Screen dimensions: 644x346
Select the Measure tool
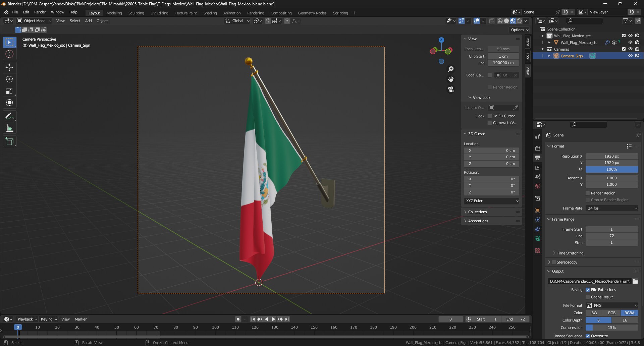click(x=9, y=128)
